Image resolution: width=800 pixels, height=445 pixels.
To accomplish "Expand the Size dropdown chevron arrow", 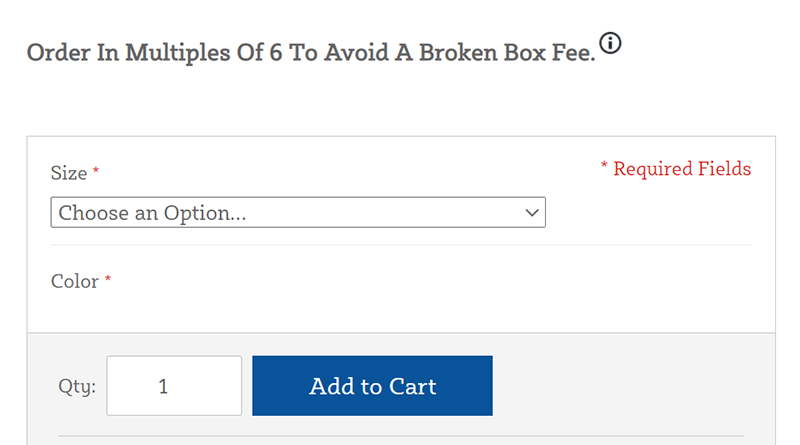I will click(532, 213).
